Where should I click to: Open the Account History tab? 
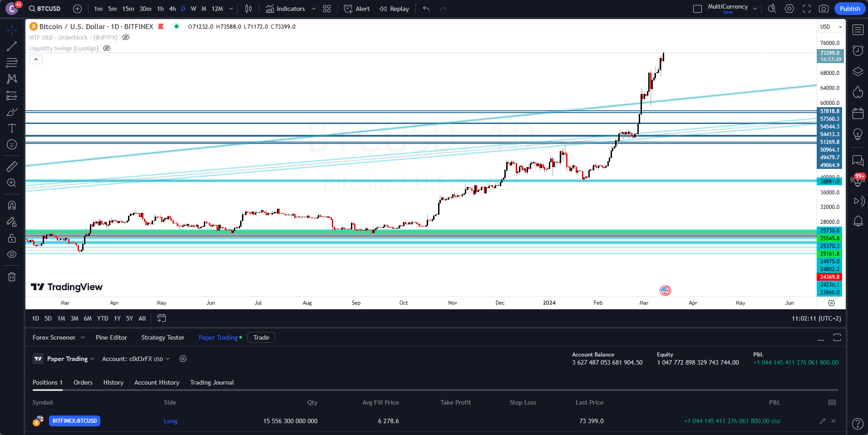(x=157, y=382)
